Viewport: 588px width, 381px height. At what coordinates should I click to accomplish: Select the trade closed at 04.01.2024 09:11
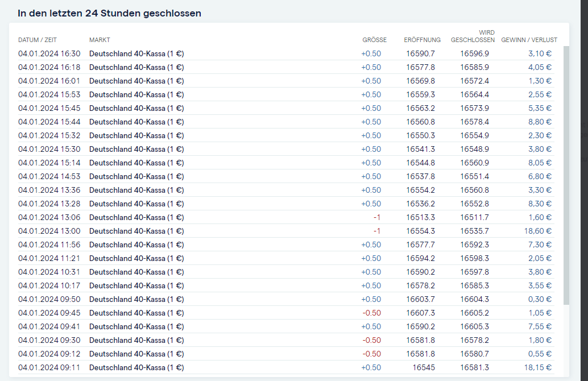pyautogui.click(x=285, y=367)
